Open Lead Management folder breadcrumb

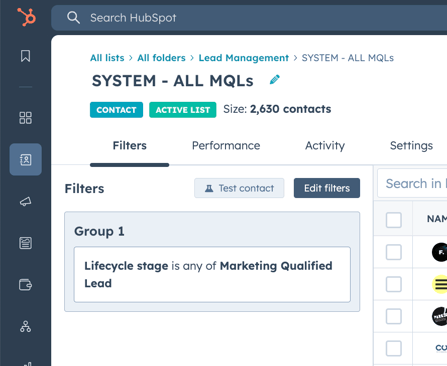(x=244, y=58)
